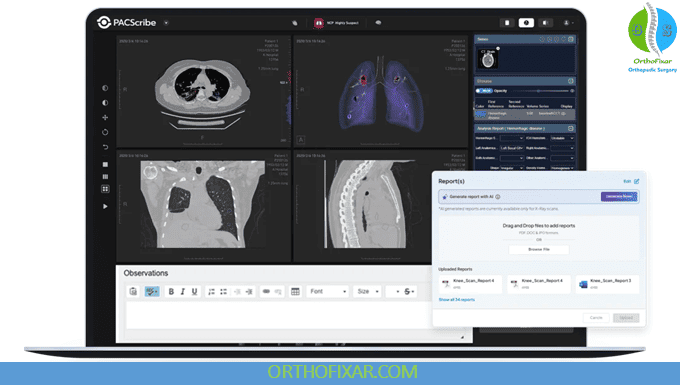
Task: Increase indent in Observations editor
Action: click(x=249, y=292)
